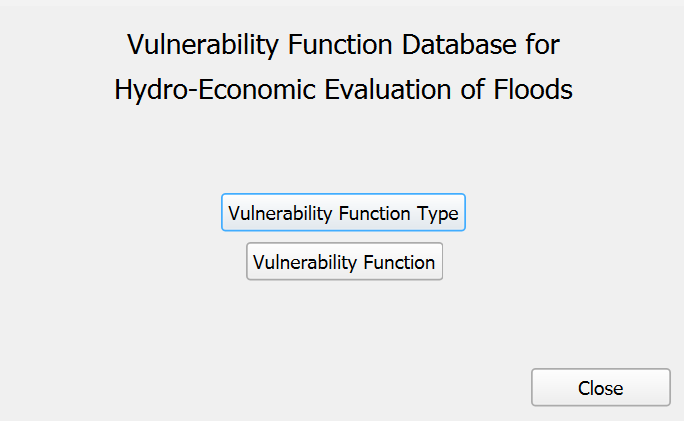This screenshot has height=421, width=684.
Task: Open the Vulnerability Function Type editor
Action: pyautogui.click(x=343, y=213)
